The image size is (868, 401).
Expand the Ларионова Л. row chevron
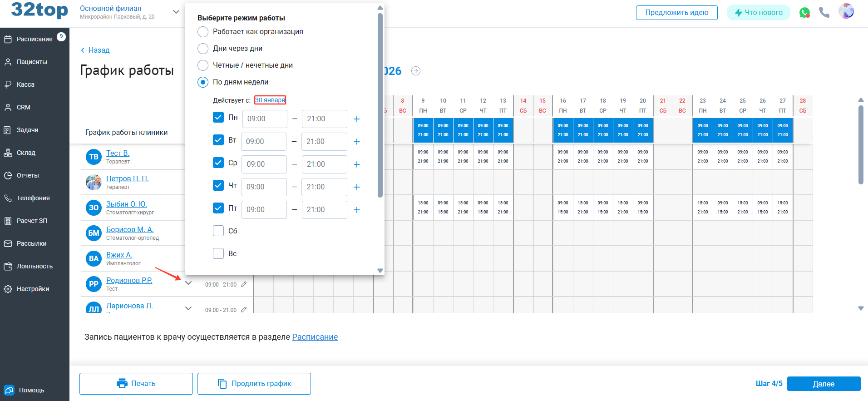188,308
